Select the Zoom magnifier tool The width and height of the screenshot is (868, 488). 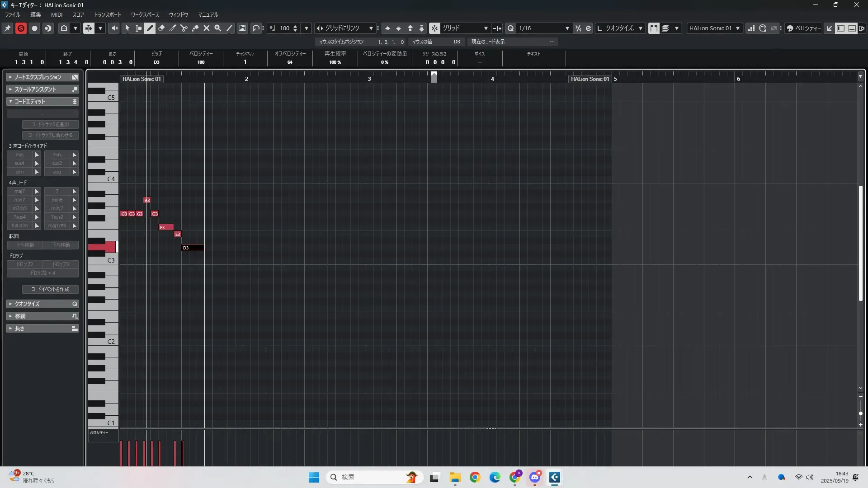pos(218,28)
